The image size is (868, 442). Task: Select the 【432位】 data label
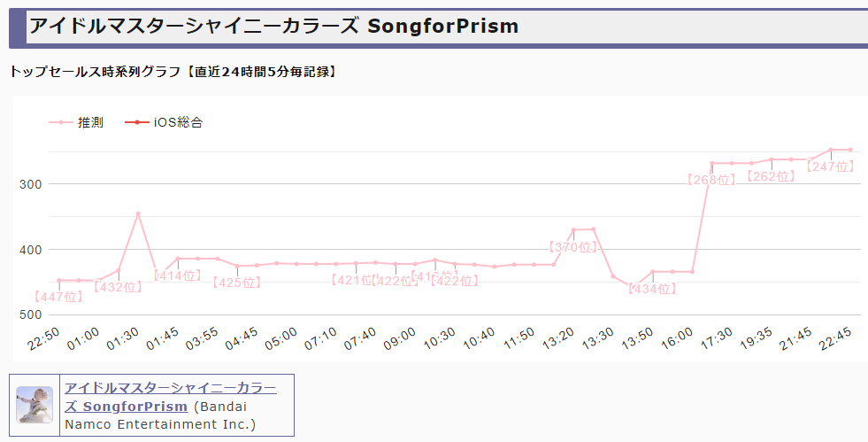118,287
